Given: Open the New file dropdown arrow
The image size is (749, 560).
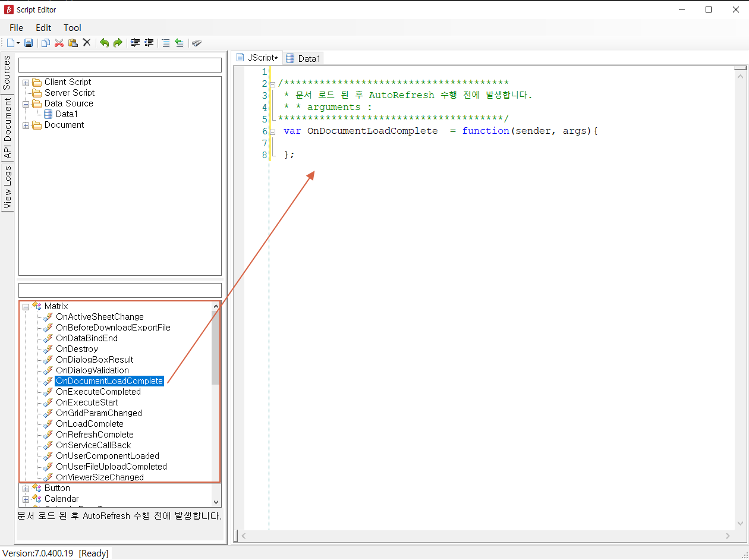Looking at the screenshot, I should click(18, 43).
